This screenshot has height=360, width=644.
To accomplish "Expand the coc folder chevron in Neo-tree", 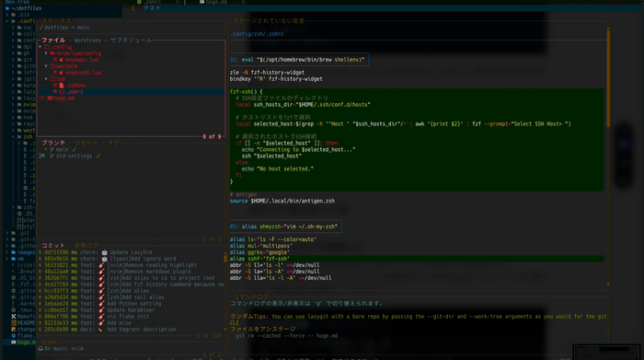I will coord(13,28).
